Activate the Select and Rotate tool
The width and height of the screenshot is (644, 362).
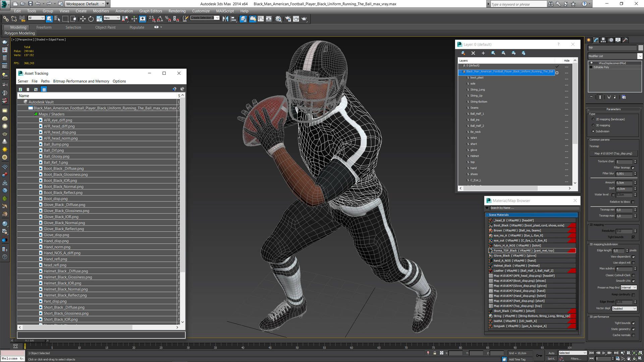[x=91, y=19]
